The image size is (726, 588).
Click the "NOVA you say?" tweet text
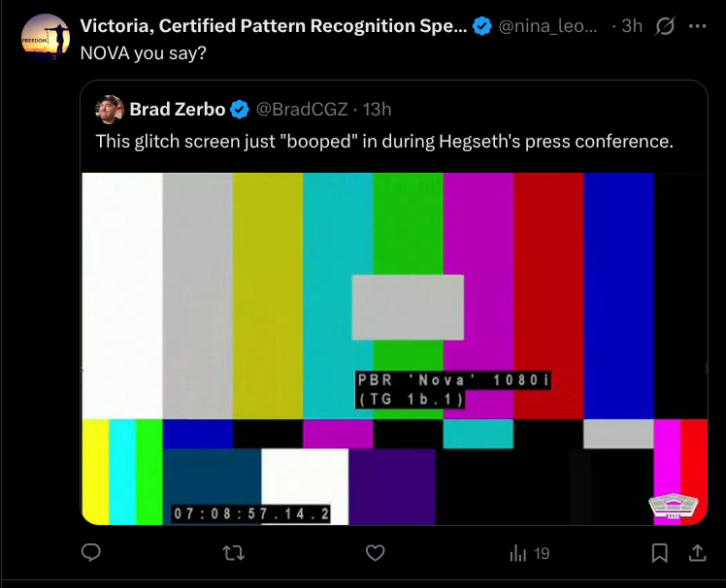[143, 53]
